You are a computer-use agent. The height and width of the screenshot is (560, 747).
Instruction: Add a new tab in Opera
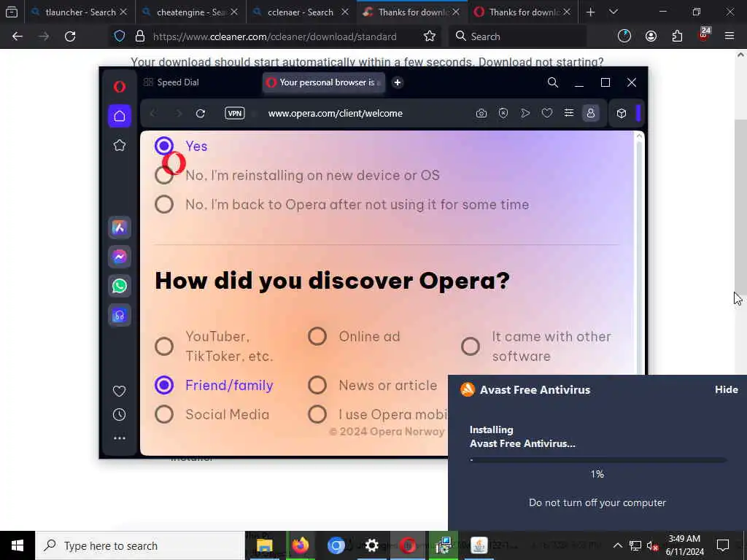tap(398, 82)
